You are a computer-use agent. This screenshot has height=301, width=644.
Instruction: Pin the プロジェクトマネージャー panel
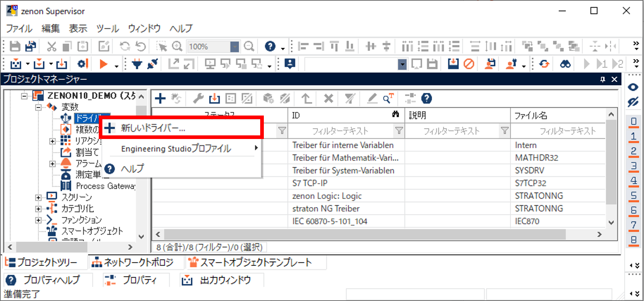click(603, 79)
